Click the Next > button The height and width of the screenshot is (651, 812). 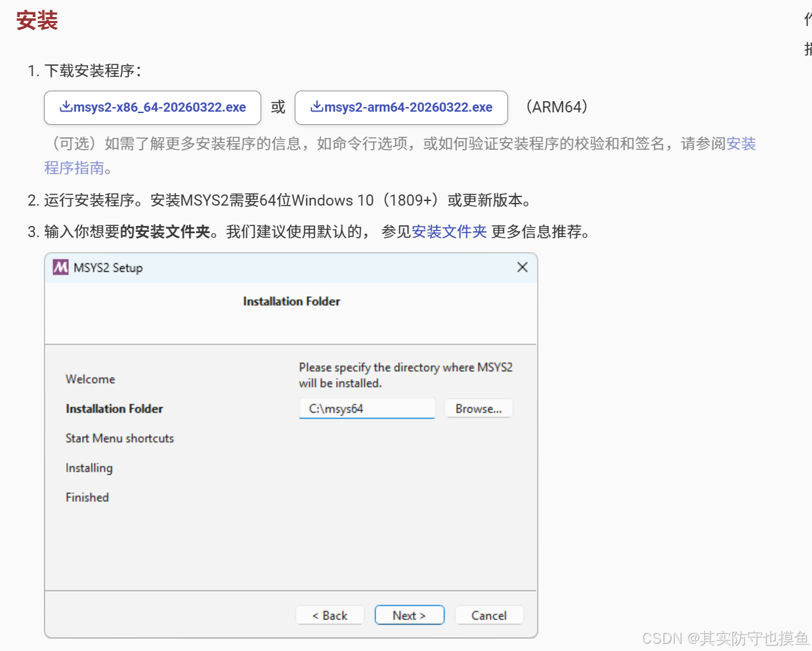coord(410,616)
